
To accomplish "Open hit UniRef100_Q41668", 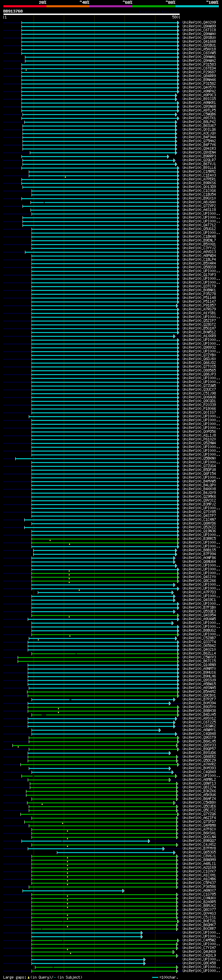I will coord(199,41).
